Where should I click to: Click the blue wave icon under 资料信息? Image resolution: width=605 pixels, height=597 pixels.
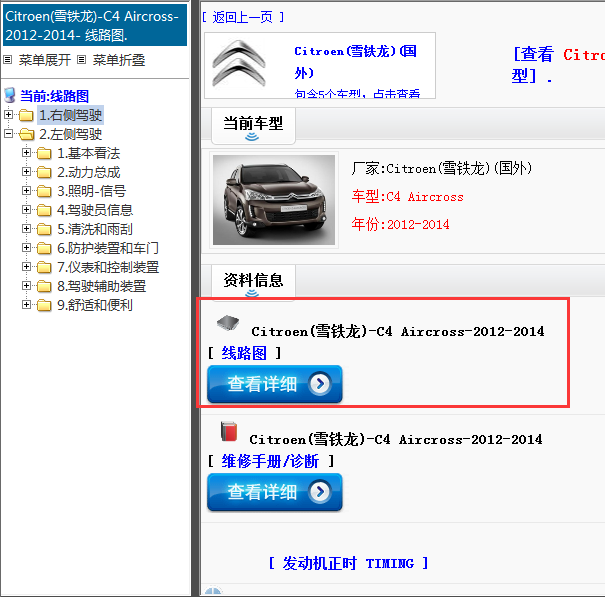pyautogui.click(x=252, y=293)
